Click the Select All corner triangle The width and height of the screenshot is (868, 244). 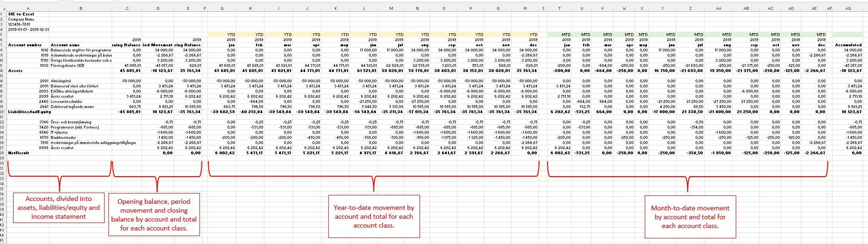(x=2, y=8)
